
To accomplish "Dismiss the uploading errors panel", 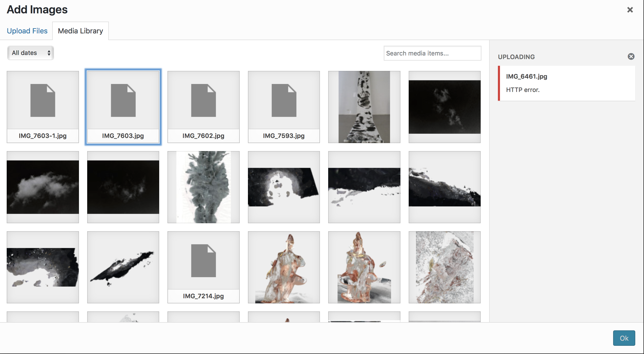I will pos(631,57).
